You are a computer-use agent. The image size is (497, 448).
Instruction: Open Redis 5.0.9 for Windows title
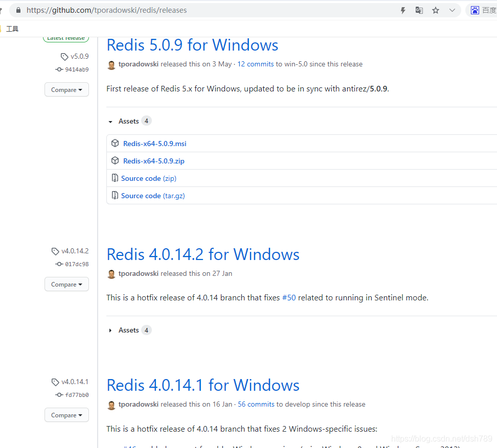click(x=192, y=45)
